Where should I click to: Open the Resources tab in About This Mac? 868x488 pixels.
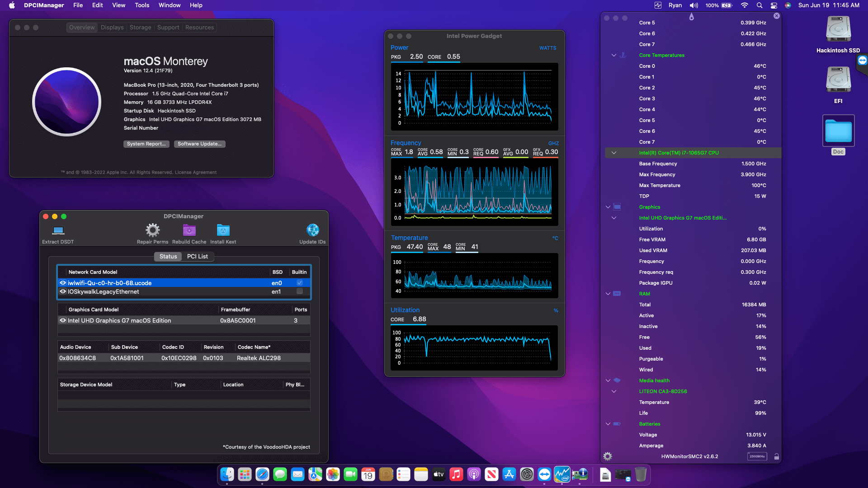point(199,28)
